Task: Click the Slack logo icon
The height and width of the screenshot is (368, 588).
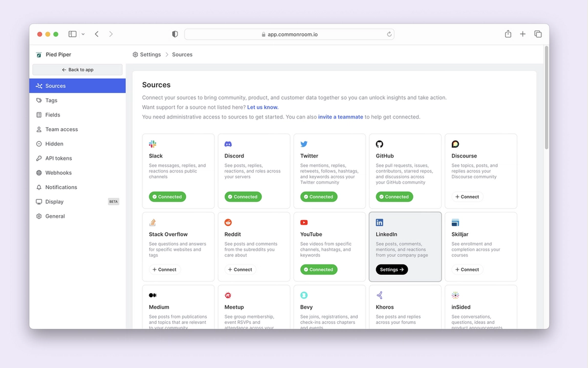Action: 152,144
